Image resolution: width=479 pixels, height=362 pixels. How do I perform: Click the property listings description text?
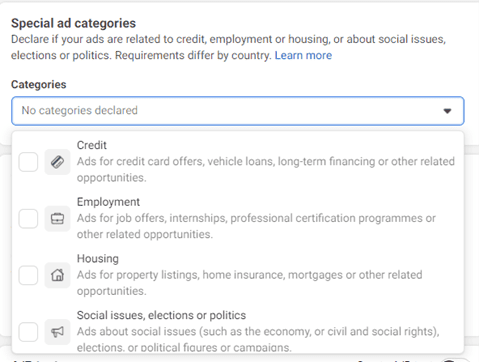(x=249, y=283)
